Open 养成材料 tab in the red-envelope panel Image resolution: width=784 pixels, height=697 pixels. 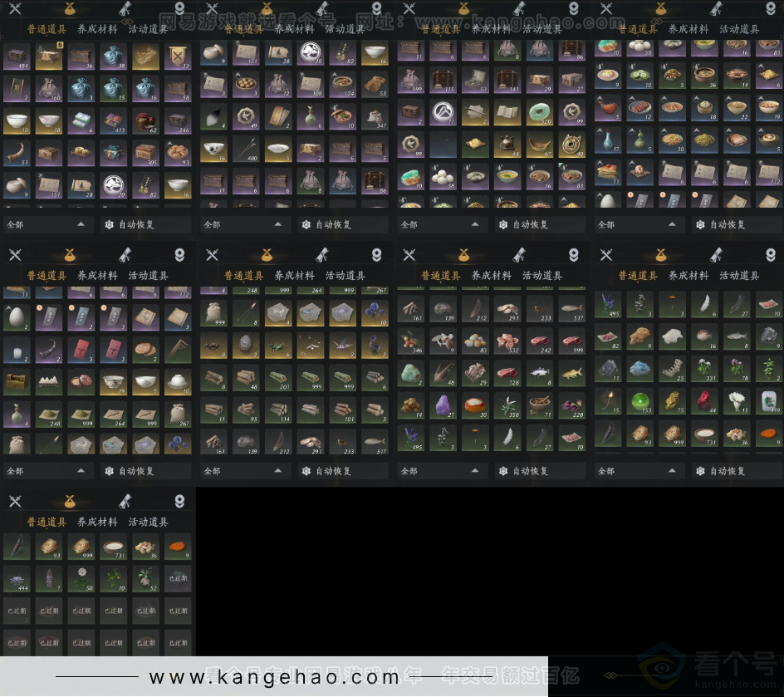(97, 276)
